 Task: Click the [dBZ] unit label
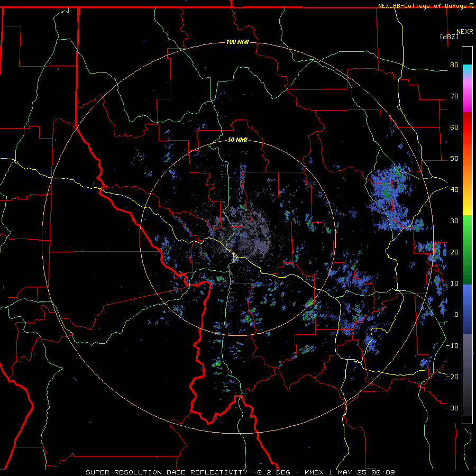pos(449,36)
